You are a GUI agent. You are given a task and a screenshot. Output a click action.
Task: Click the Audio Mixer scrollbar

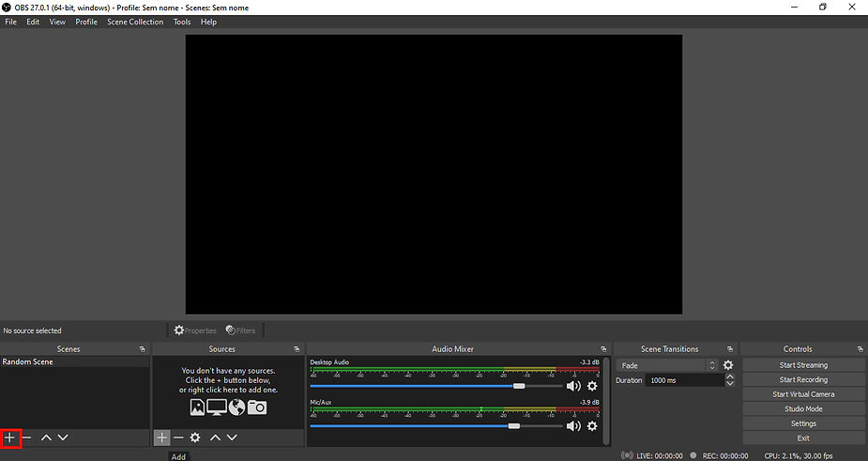click(x=606, y=401)
